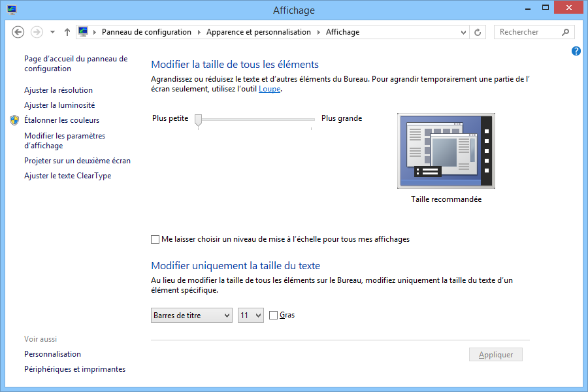Toggle the Gras bold checkbox

coord(273,315)
